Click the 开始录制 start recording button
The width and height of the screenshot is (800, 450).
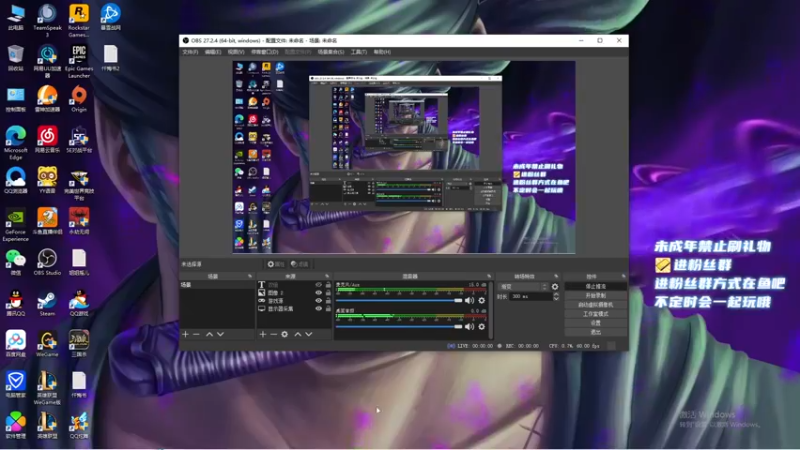pyautogui.click(x=595, y=295)
